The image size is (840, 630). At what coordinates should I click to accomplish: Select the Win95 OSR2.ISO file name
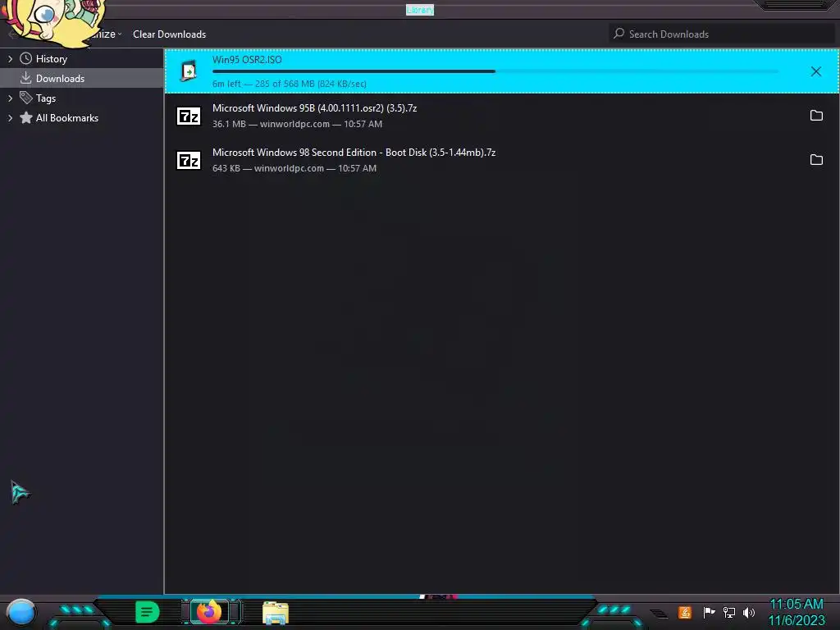247,59
